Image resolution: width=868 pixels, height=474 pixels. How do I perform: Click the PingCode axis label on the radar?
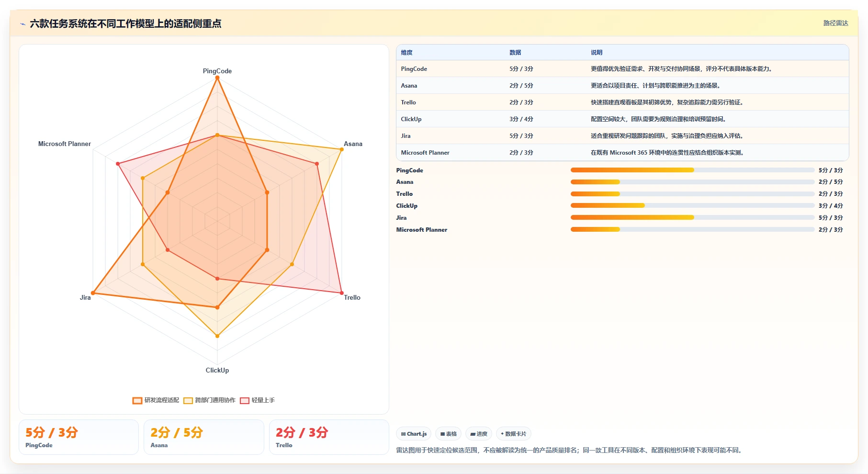217,71
